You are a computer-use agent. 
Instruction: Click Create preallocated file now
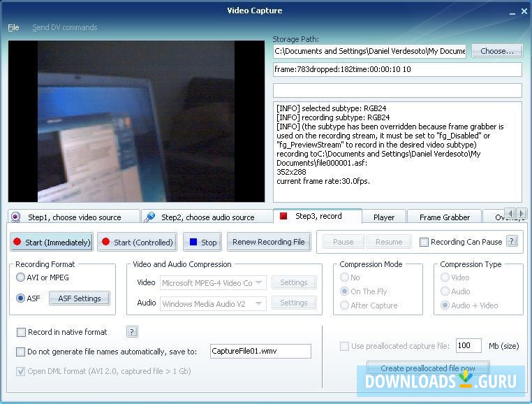(428, 368)
